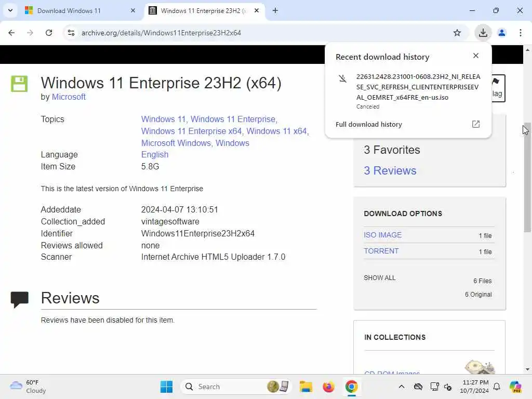
Task: Go forward with the browser forward arrow
Action: coord(30,33)
